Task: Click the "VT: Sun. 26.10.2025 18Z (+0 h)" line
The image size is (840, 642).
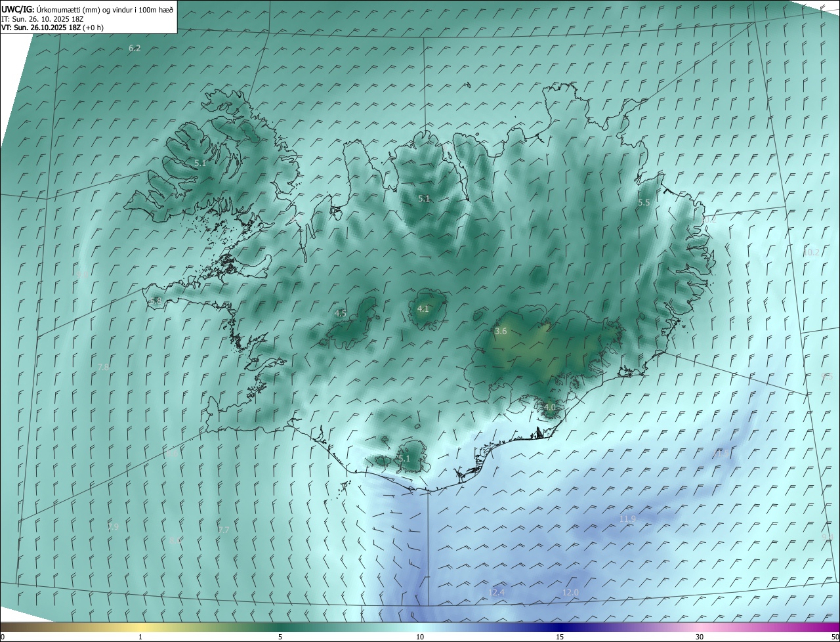Action: coord(52,28)
